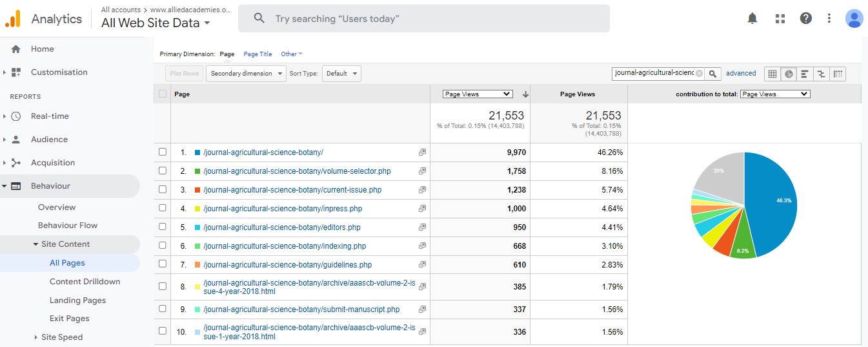Tick the checkbox for row 1 page
Screen dimensions: 868x347
coord(163,152)
